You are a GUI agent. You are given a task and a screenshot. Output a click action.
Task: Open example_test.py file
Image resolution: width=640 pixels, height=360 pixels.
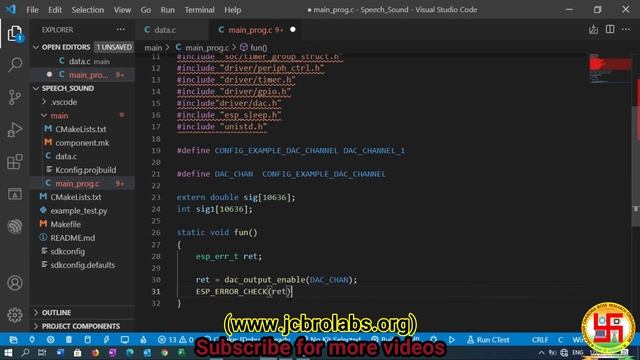pos(83,211)
